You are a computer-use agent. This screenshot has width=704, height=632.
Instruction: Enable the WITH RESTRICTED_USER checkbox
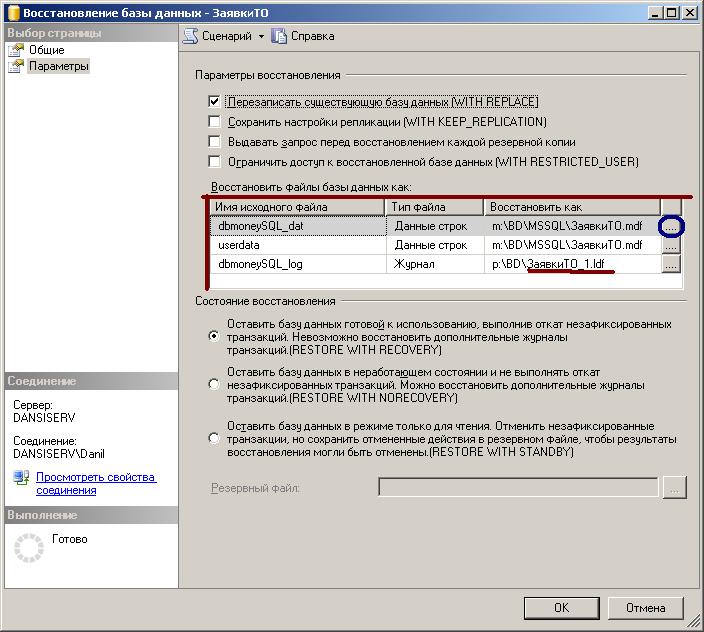(x=214, y=162)
